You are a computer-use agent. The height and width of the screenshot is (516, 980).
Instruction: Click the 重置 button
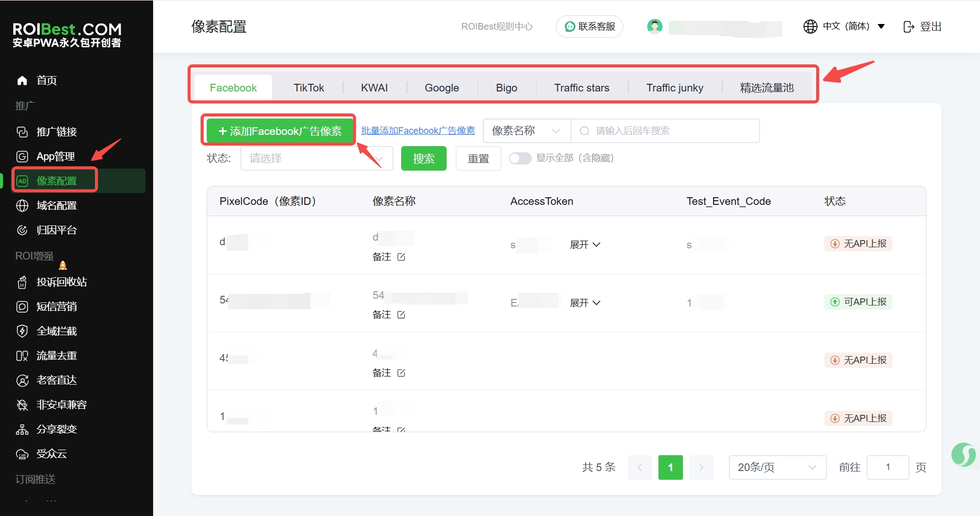pyautogui.click(x=478, y=158)
